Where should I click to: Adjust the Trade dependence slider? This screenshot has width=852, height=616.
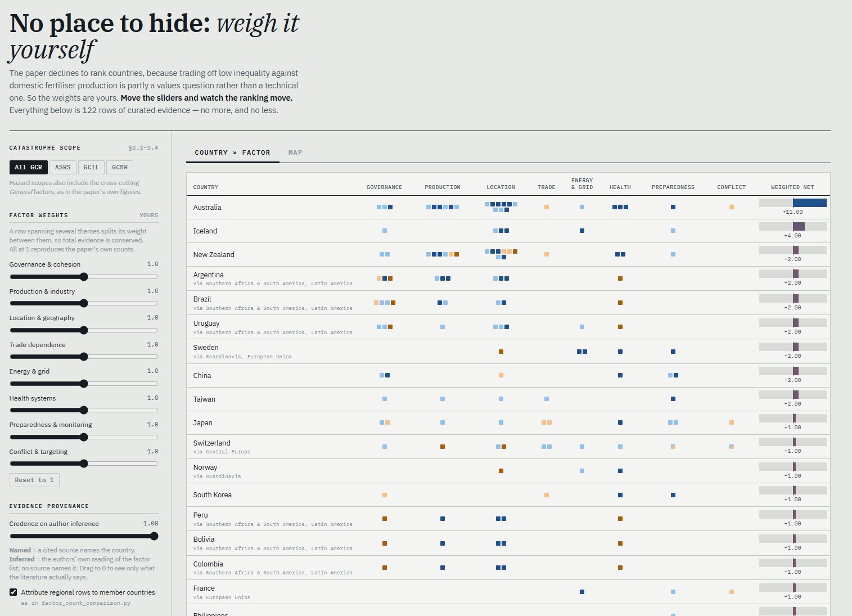(x=84, y=357)
